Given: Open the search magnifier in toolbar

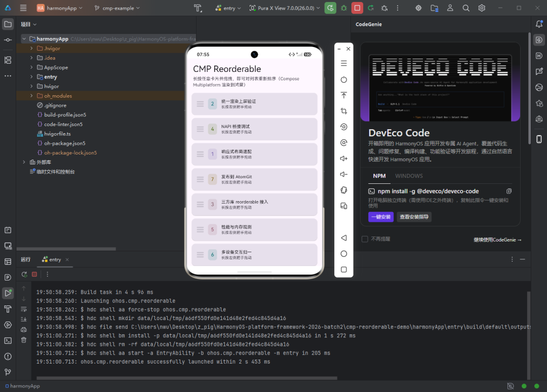Looking at the screenshot, I should coord(466,8).
